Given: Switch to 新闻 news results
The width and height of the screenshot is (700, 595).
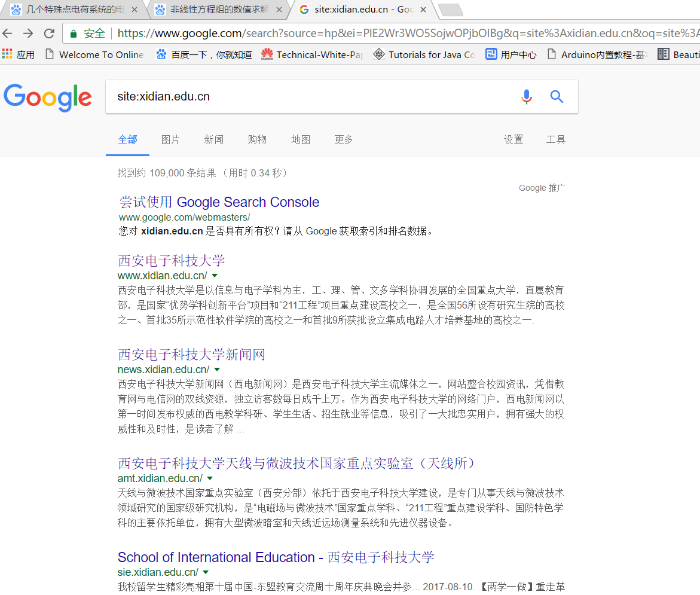Looking at the screenshot, I should point(214,140).
